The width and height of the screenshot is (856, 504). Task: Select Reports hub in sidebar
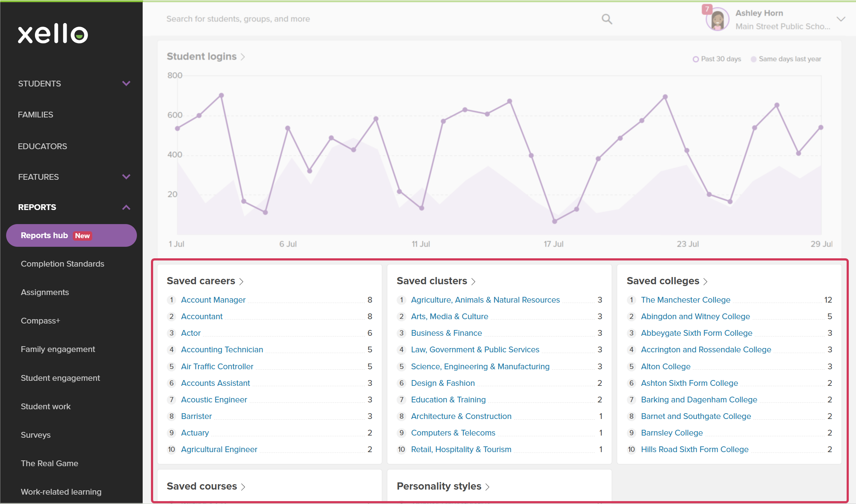[71, 236]
